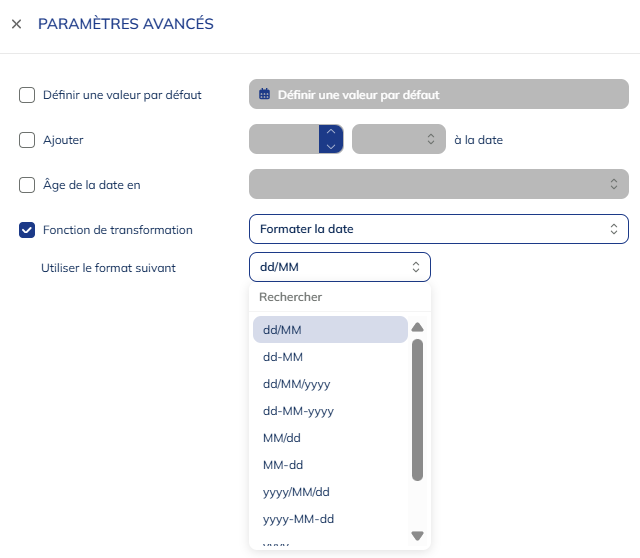
Task: Close the Paramètres avancés panel
Action: coord(16,24)
